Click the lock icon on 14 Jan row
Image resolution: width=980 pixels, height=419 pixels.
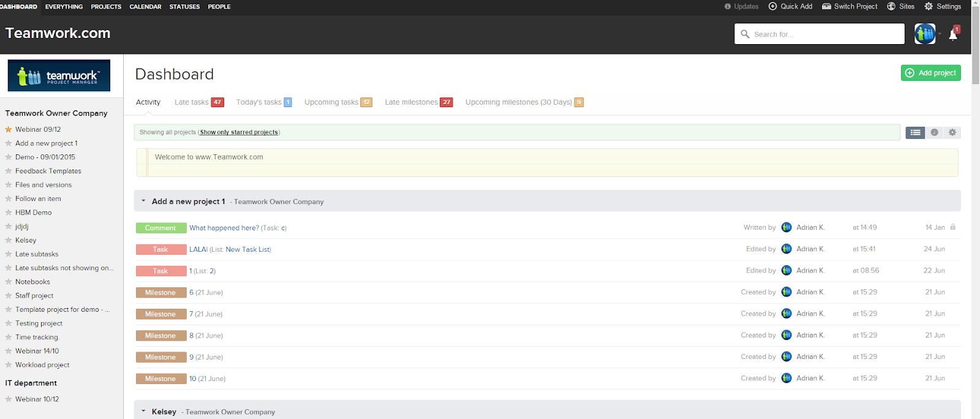(952, 227)
